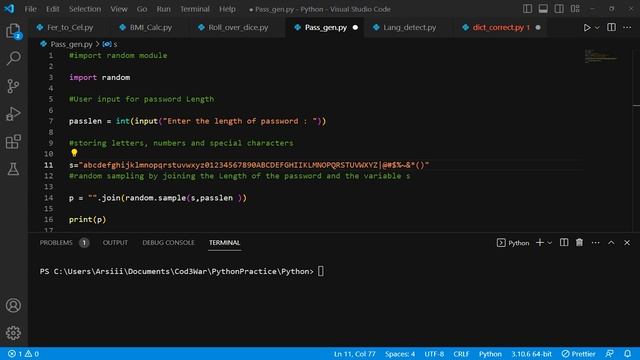Image resolution: width=640 pixels, height=360 pixels.
Task: Open editor More Actions menu
Action: click(x=627, y=27)
